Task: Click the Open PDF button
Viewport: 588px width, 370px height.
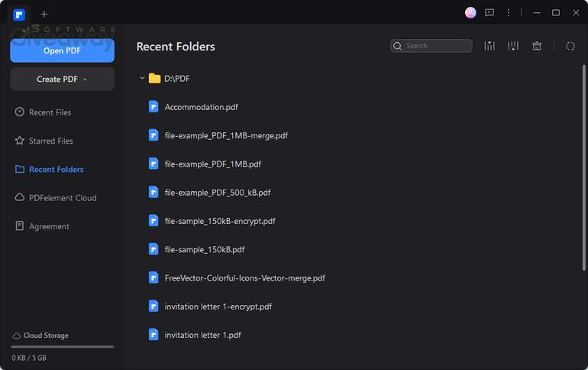Action: point(63,50)
